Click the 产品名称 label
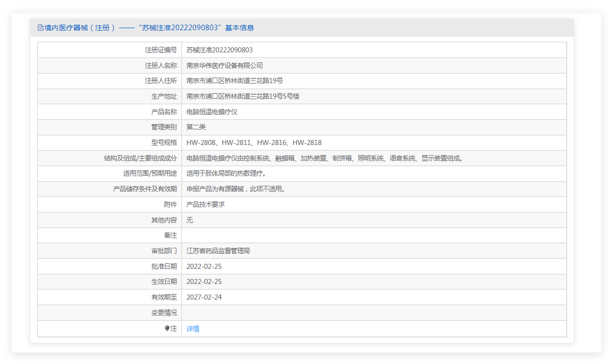The image size is (613, 364). click(164, 112)
